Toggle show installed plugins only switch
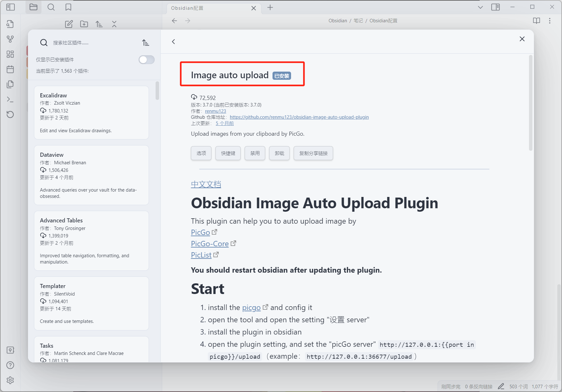This screenshot has width=562, height=392. [x=146, y=60]
